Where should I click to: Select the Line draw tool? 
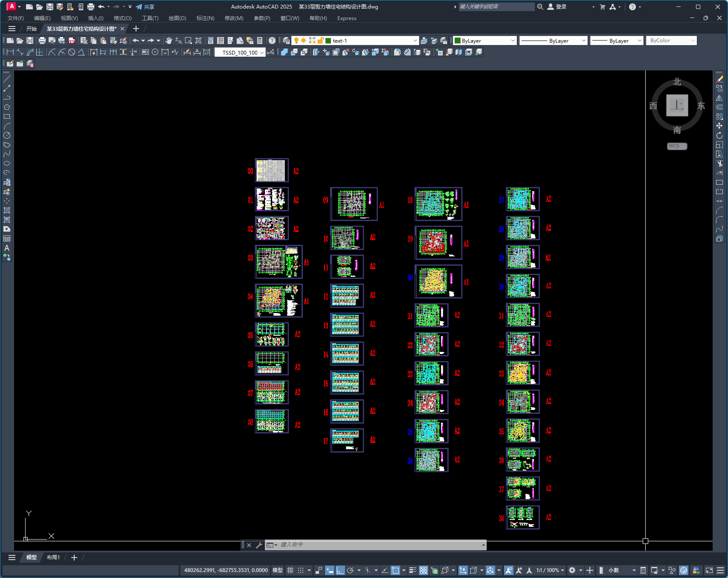pos(7,79)
